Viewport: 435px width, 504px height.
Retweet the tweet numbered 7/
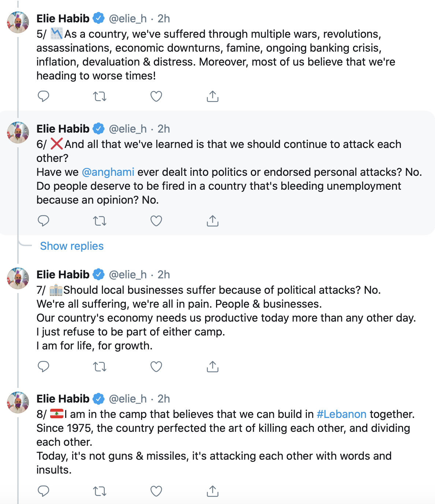pos(100,367)
